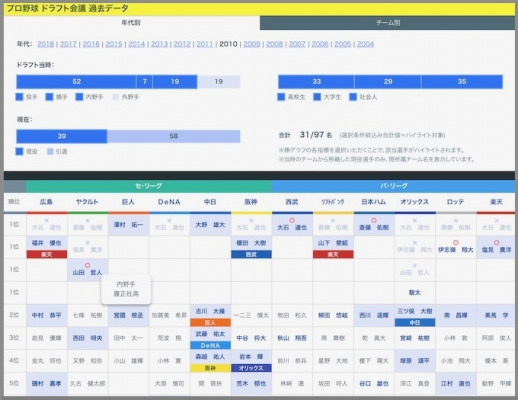Select the bar segment showing 7
The width and height of the screenshot is (518, 400).
click(144, 82)
